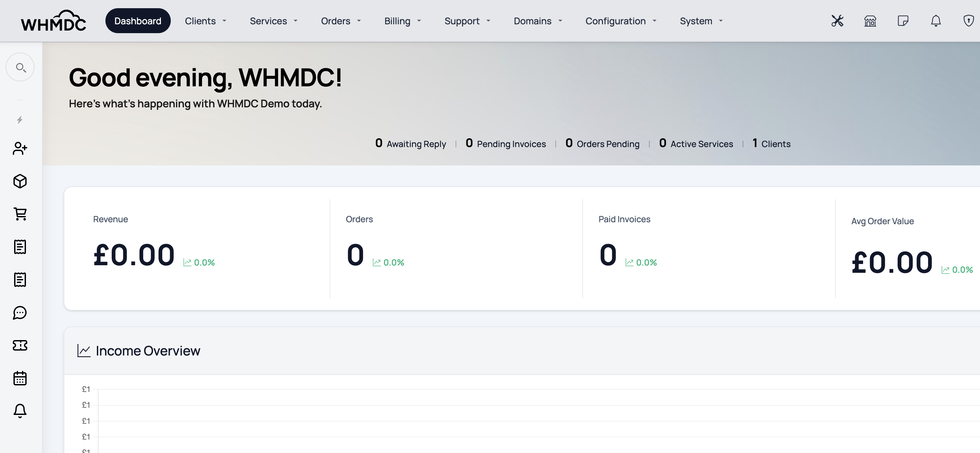Open the wrench and screwdriver tools icon
This screenshot has height=453, width=980.
(x=837, y=21)
